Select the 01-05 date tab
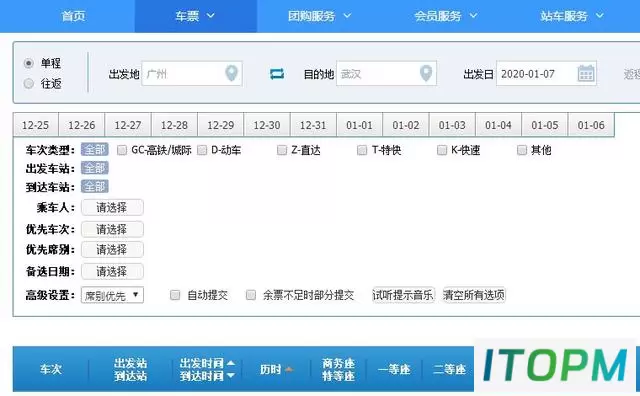The width and height of the screenshot is (640, 396). click(544, 125)
